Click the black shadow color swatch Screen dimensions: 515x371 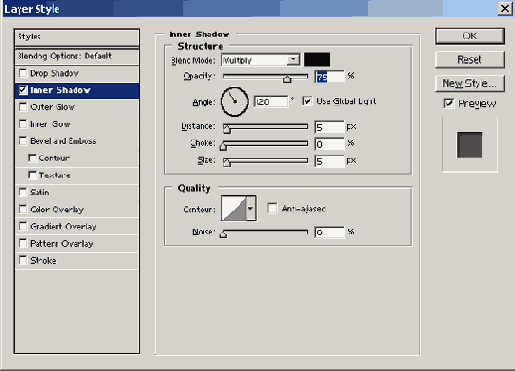coord(317,60)
